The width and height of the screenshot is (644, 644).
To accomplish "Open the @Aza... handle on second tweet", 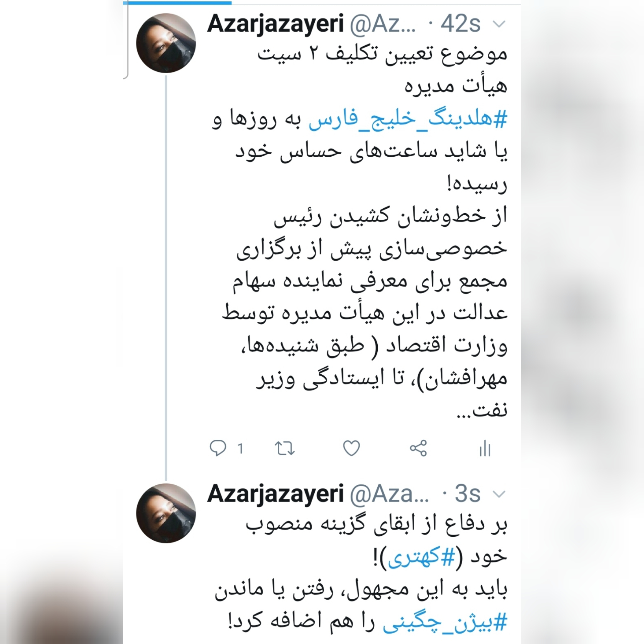I will [x=389, y=494].
